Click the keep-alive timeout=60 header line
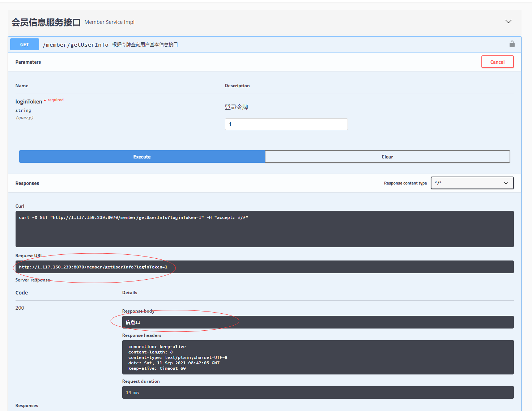The image size is (532, 411). pyautogui.click(x=157, y=368)
